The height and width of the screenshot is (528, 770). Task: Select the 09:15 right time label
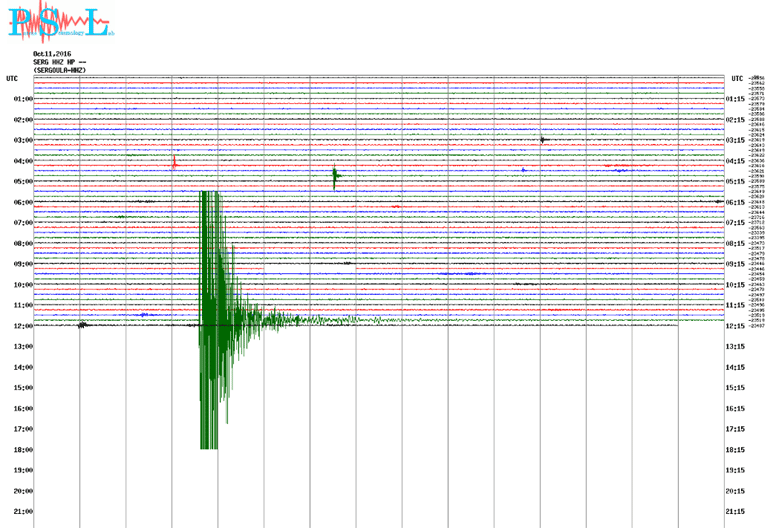coord(735,264)
